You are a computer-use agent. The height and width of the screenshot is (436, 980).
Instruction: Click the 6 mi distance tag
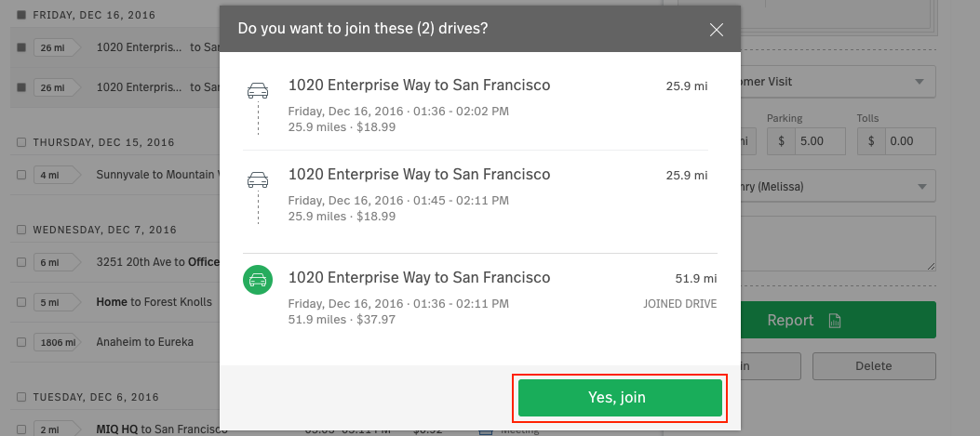pyautogui.click(x=58, y=262)
